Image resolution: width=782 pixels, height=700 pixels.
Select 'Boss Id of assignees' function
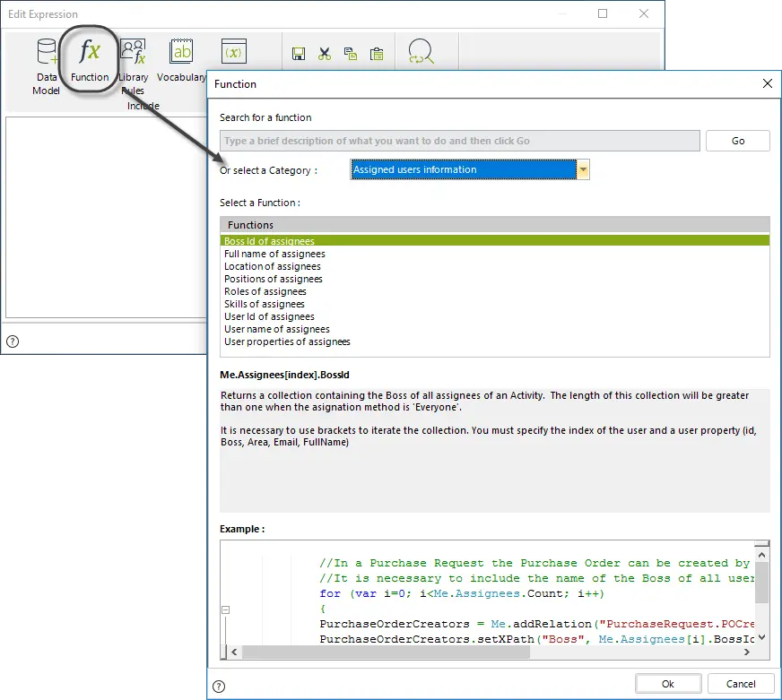(x=495, y=241)
